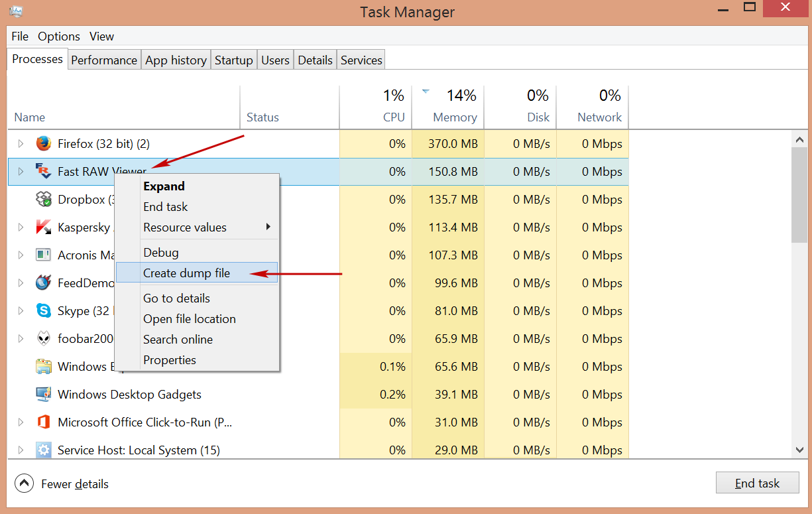Choose Open file location menu entry
The image size is (812, 514).
pos(190,319)
